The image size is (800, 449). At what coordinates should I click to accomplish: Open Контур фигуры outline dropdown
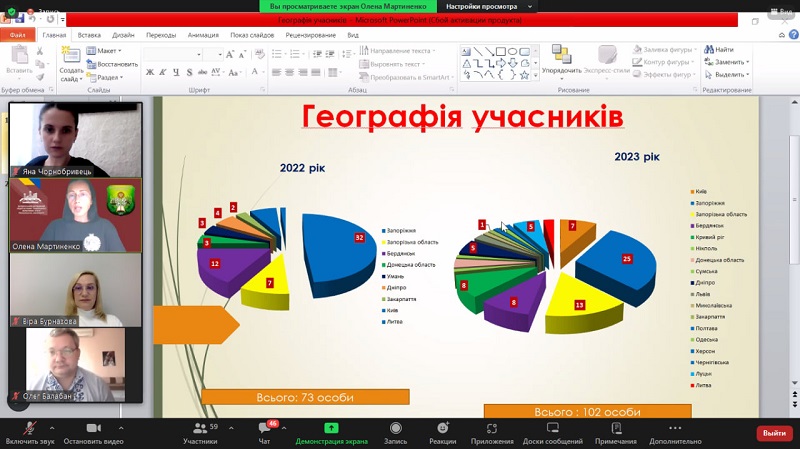pyautogui.click(x=664, y=62)
